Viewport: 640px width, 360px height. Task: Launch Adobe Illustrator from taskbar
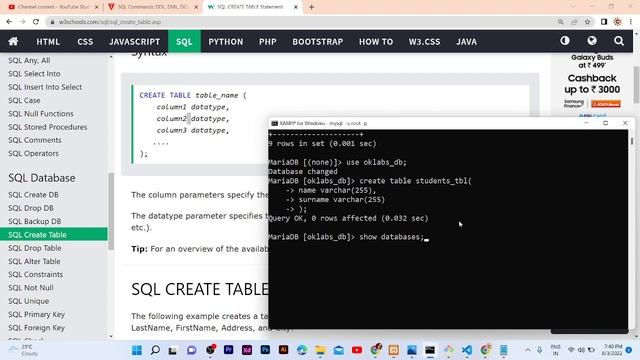tap(283, 350)
